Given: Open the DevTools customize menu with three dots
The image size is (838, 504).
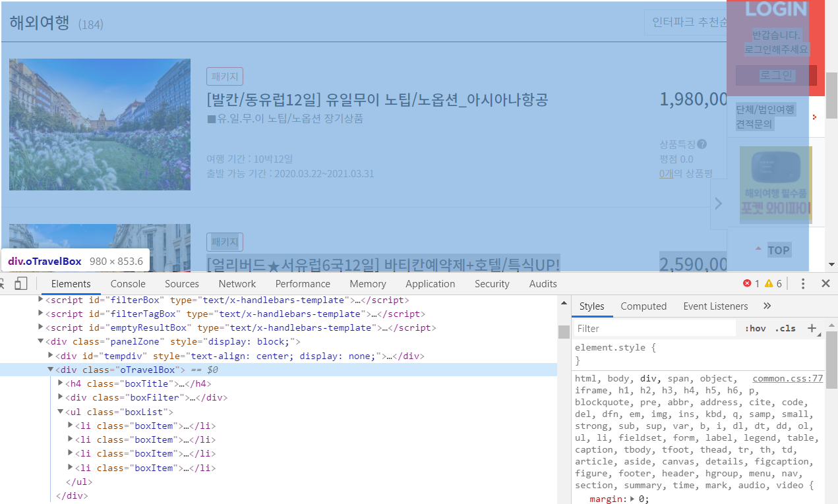Looking at the screenshot, I should [x=803, y=283].
